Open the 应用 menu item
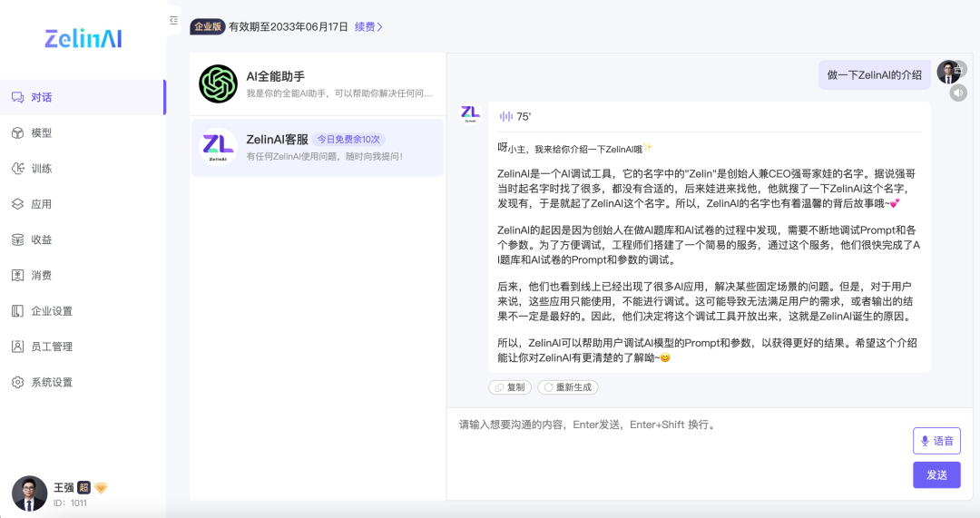This screenshot has width=980, height=518. click(x=83, y=204)
